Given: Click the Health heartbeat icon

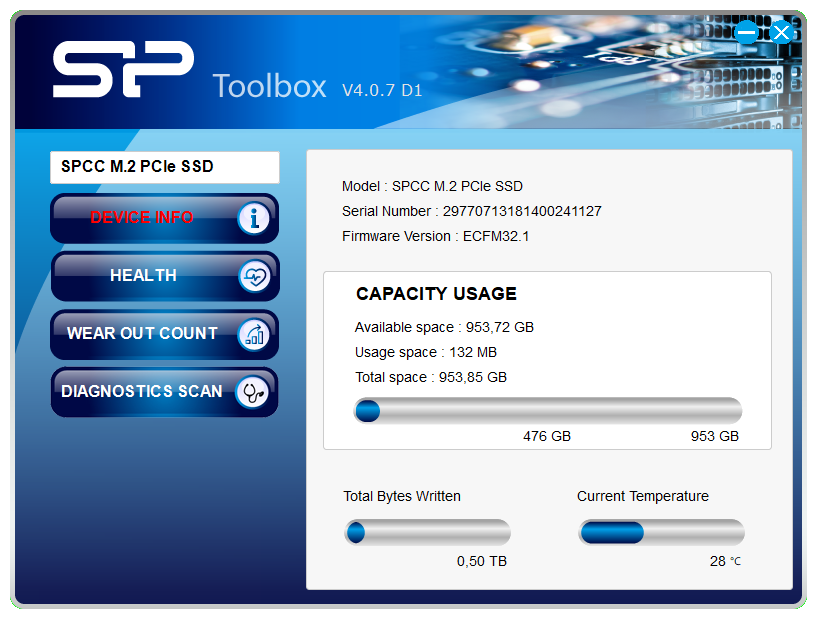Looking at the screenshot, I should pyautogui.click(x=254, y=276).
